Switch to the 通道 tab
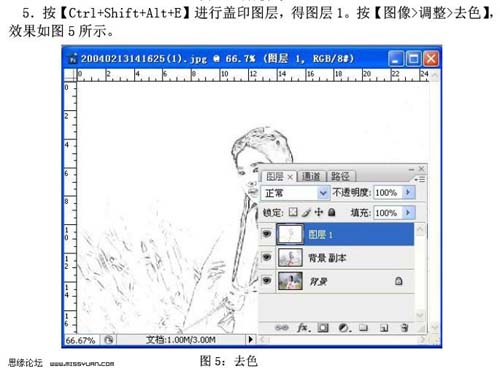The width and height of the screenshot is (500, 374). pos(311,176)
